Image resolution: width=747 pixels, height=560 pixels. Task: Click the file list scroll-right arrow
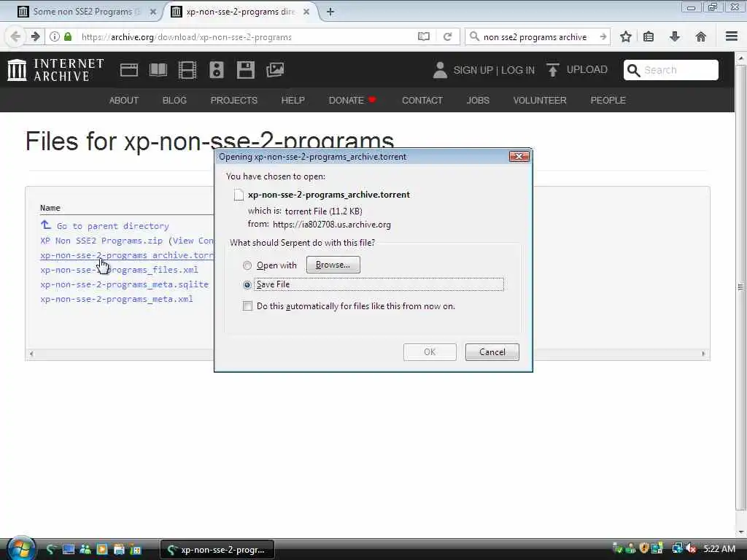pyautogui.click(x=703, y=354)
